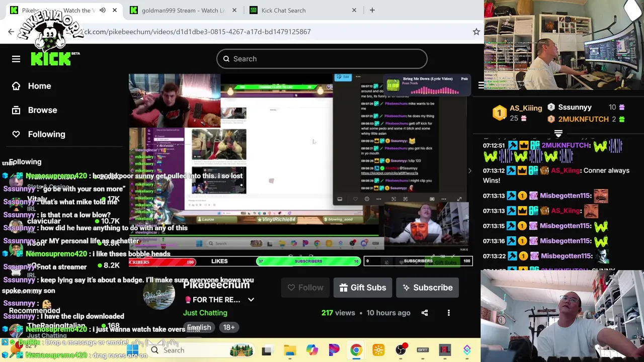Open the Windows Start menu

[x=133, y=350]
